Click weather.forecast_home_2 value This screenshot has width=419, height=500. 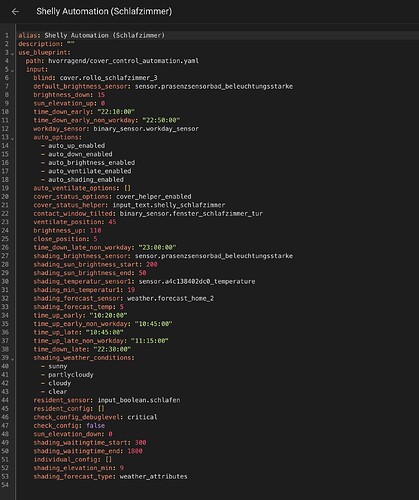point(170,298)
